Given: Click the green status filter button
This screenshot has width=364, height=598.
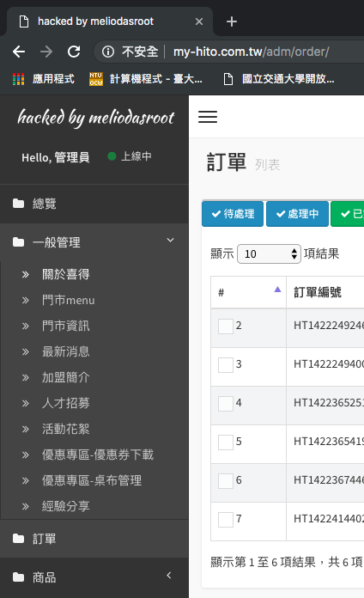Looking at the screenshot, I should [348, 214].
